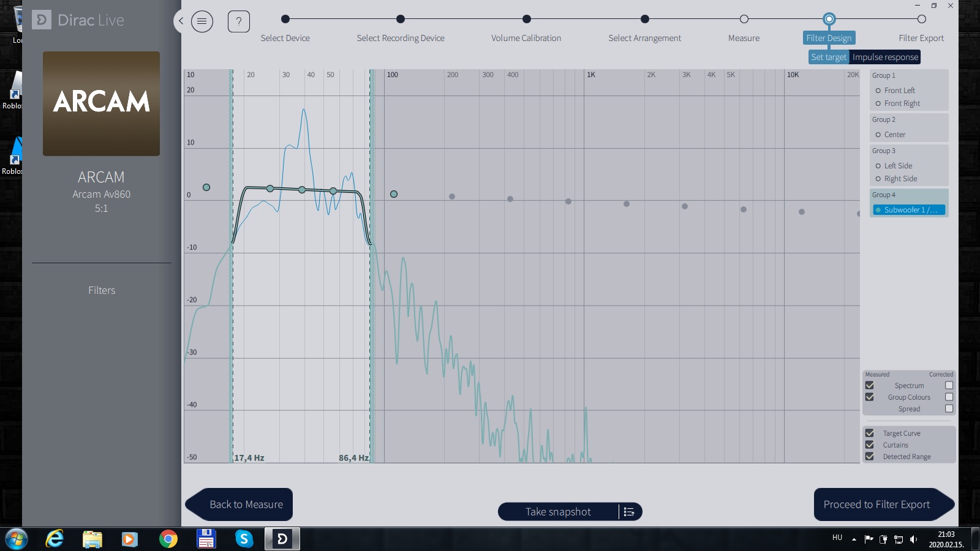
Task: Click the volume speaker tray icon
Action: click(913, 539)
